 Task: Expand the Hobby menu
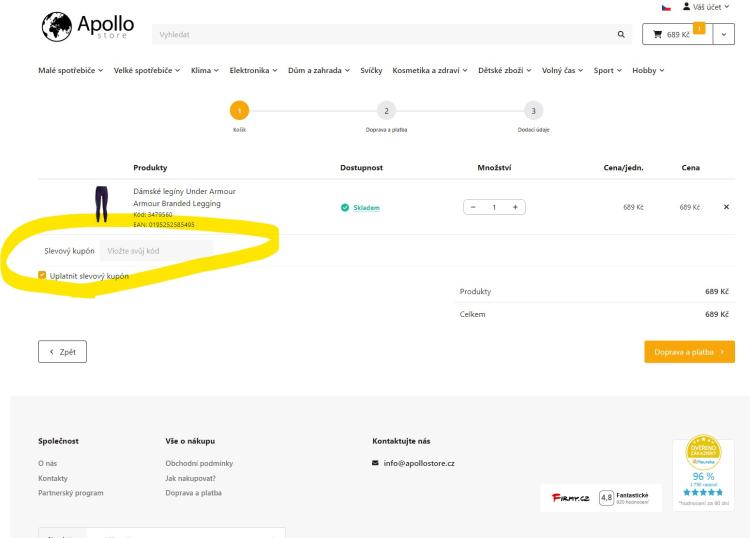tap(648, 70)
